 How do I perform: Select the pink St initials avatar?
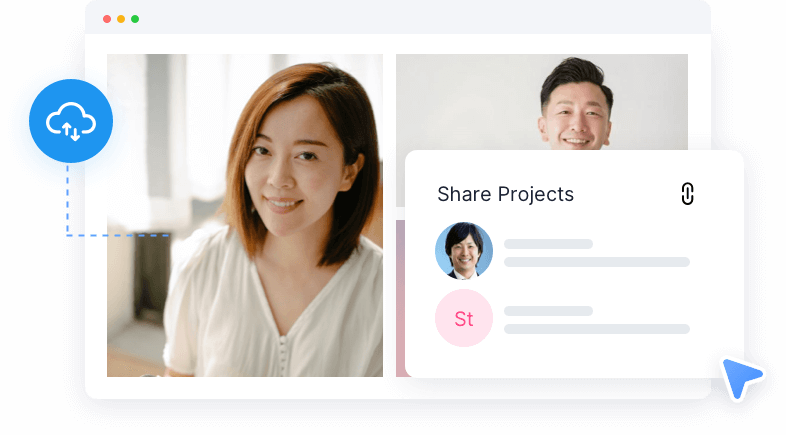(464, 318)
